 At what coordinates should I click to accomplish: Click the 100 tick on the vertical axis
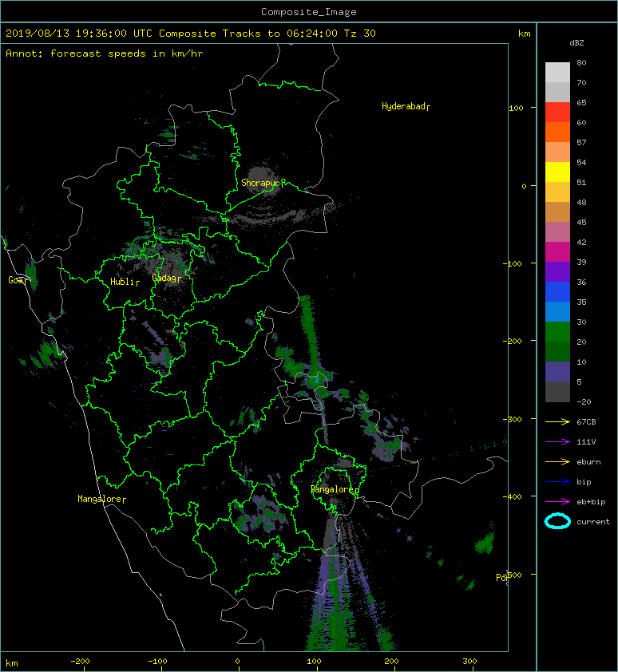pos(516,108)
